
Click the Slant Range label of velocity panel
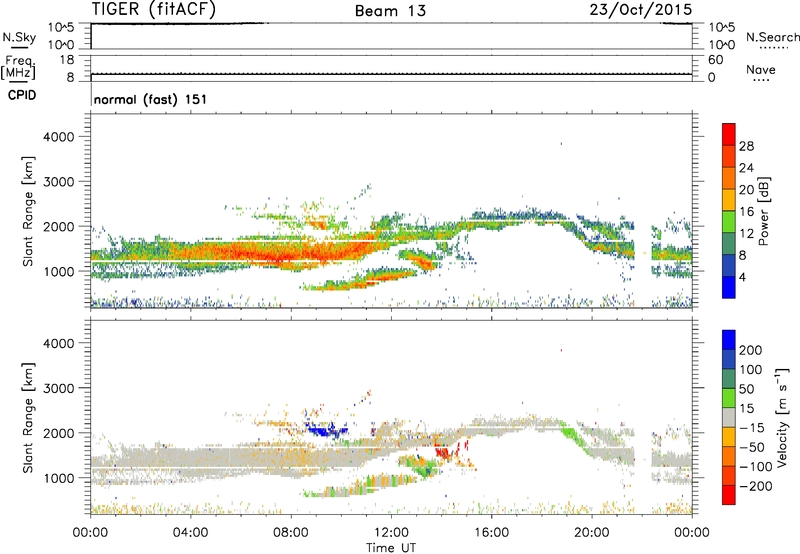pyautogui.click(x=28, y=418)
